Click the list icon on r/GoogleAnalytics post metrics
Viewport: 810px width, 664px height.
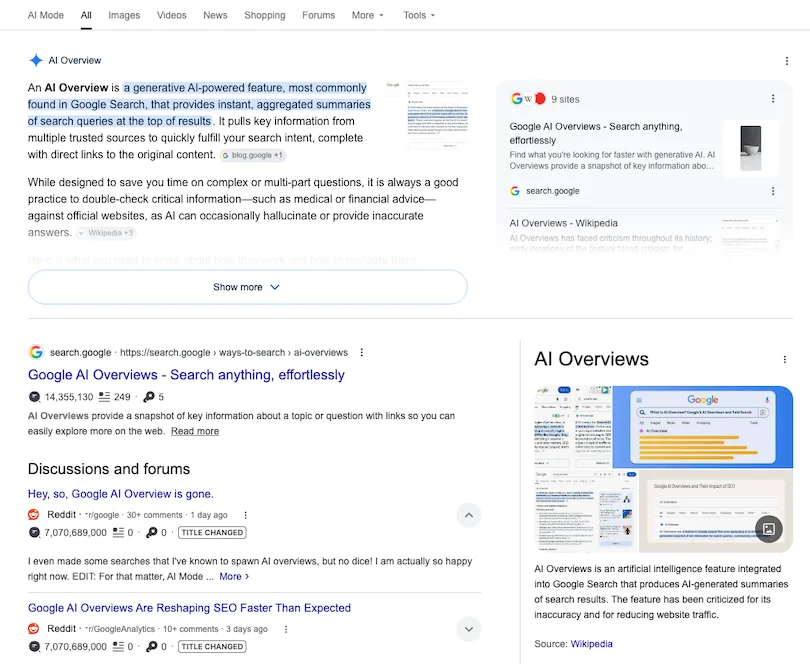118,646
